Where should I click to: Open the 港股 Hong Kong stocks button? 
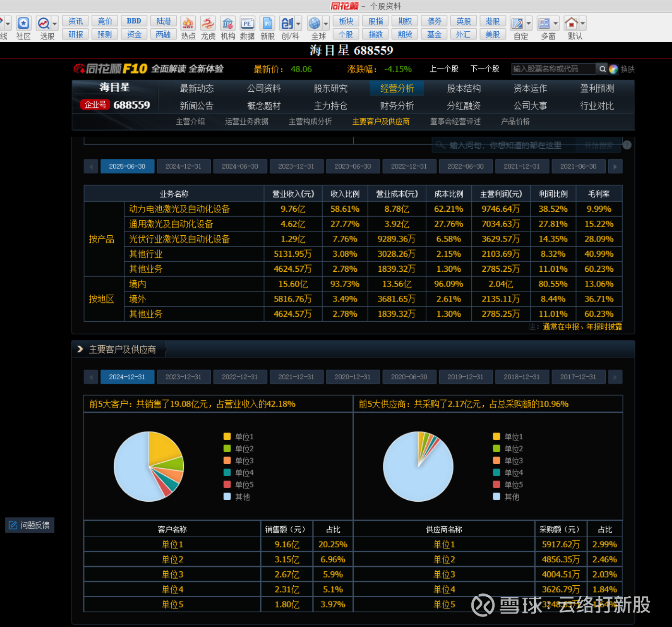pos(492,21)
